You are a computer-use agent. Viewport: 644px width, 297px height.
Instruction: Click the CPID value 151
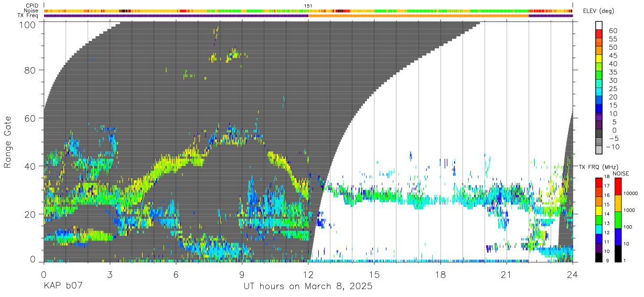308,6
